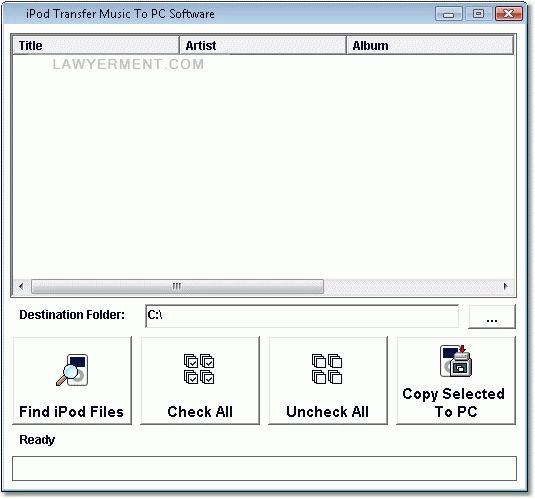Maximize the iPod Transfer window

478,14
